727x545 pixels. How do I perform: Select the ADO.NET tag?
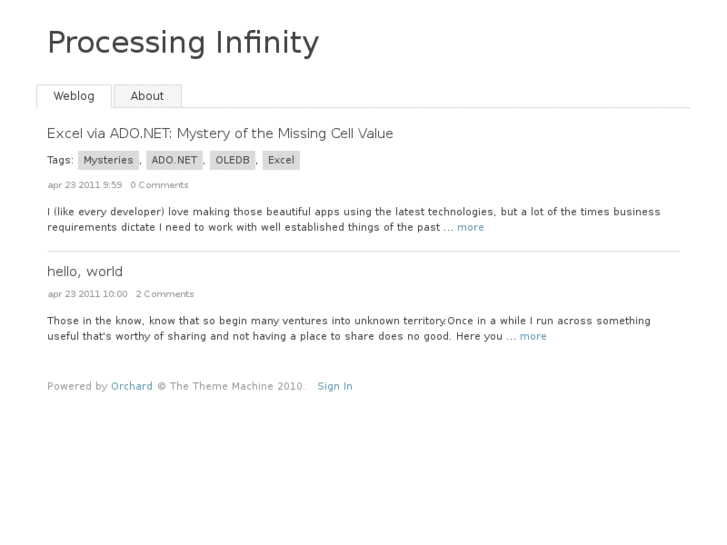pos(174,160)
